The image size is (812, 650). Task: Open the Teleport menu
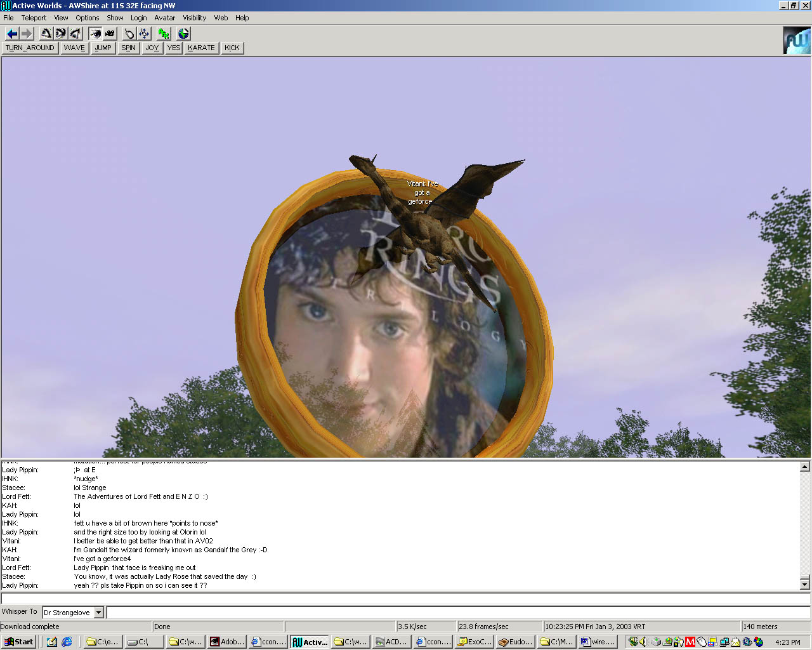34,18
